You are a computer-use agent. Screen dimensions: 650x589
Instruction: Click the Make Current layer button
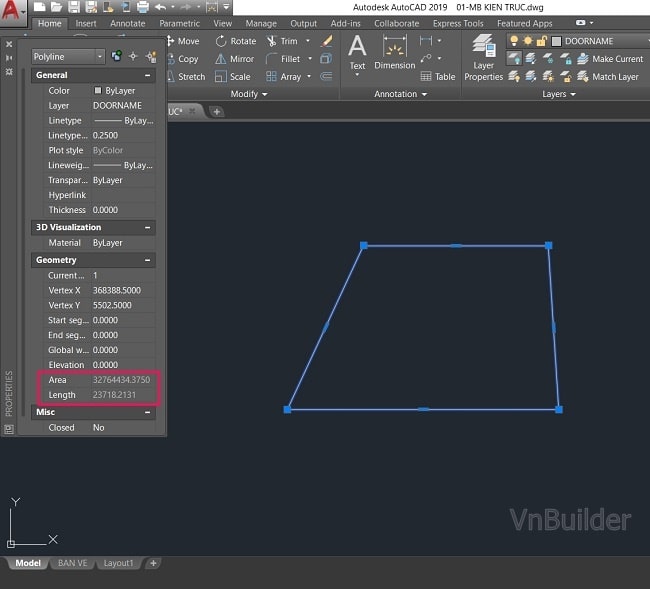[x=608, y=59]
